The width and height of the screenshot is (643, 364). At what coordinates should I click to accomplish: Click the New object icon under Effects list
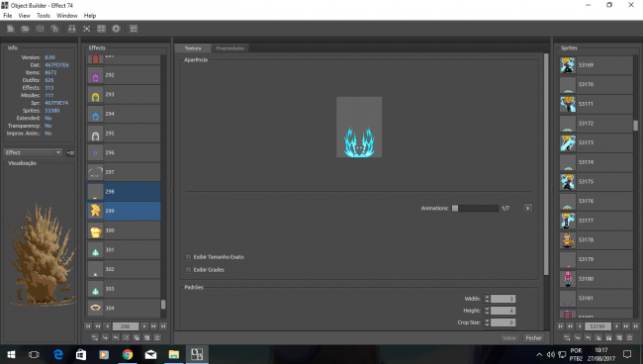[146, 337]
